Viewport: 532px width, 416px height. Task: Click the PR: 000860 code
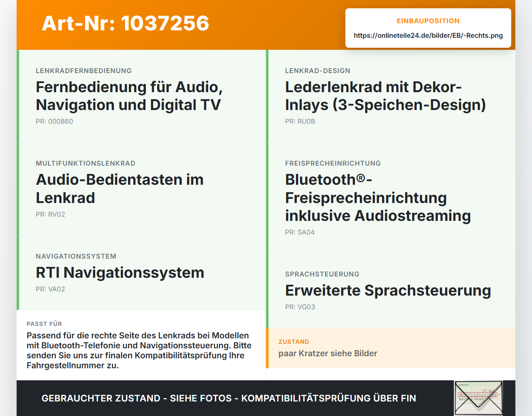click(54, 122)
